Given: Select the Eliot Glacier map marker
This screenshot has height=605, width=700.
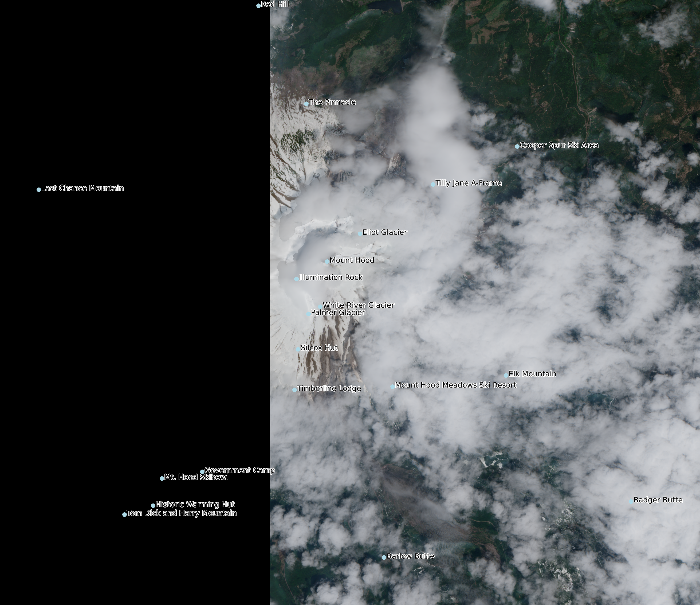Looking at the screenshot, I should coord(360,233).
